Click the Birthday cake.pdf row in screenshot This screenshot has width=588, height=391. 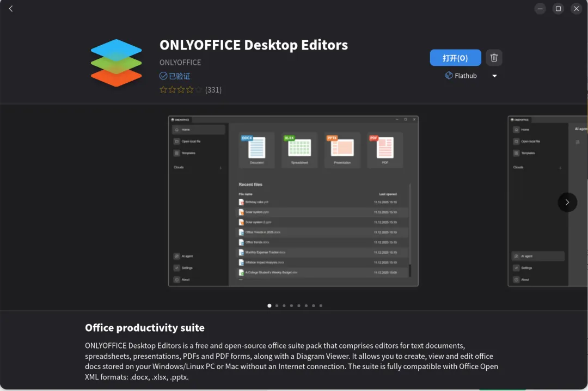coord(322,202)
